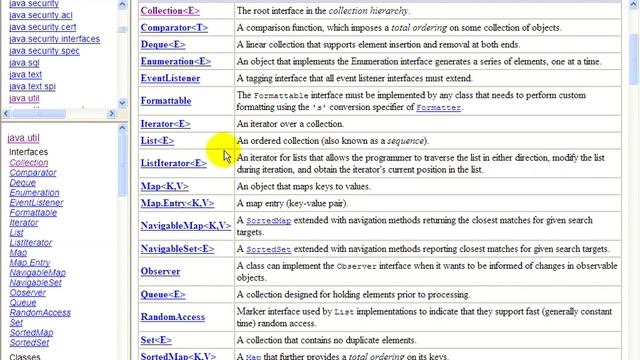The height and width of the screenshot is (360, 640).
Task: Open Deque<E> in the interface table
Action: pyautogui.click(x=163, y=44)
